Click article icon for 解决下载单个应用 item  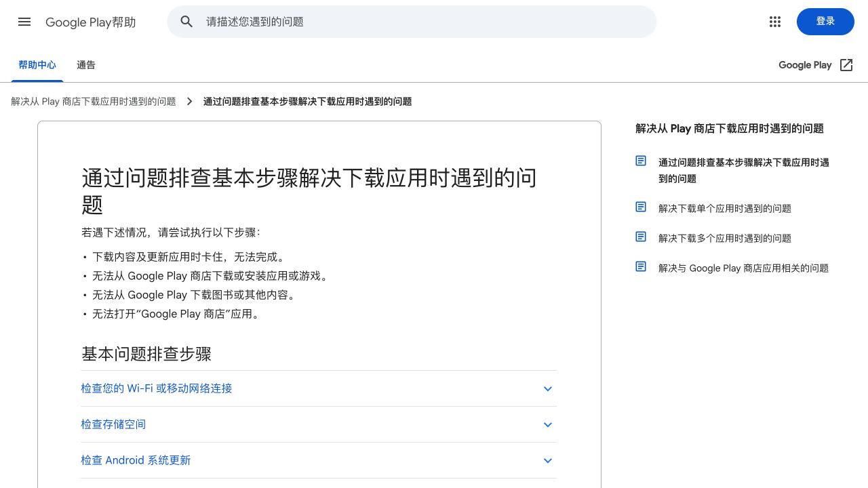[641, 207]
